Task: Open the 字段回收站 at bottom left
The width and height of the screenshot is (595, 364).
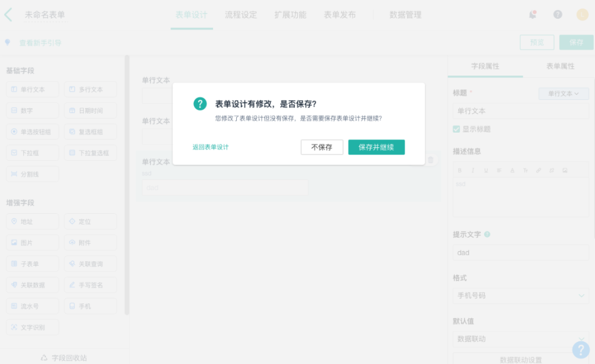Action: [x=64, y=357]
